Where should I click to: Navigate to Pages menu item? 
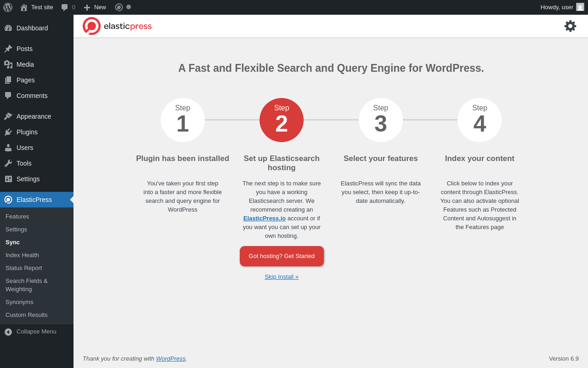tap(37, 80)
